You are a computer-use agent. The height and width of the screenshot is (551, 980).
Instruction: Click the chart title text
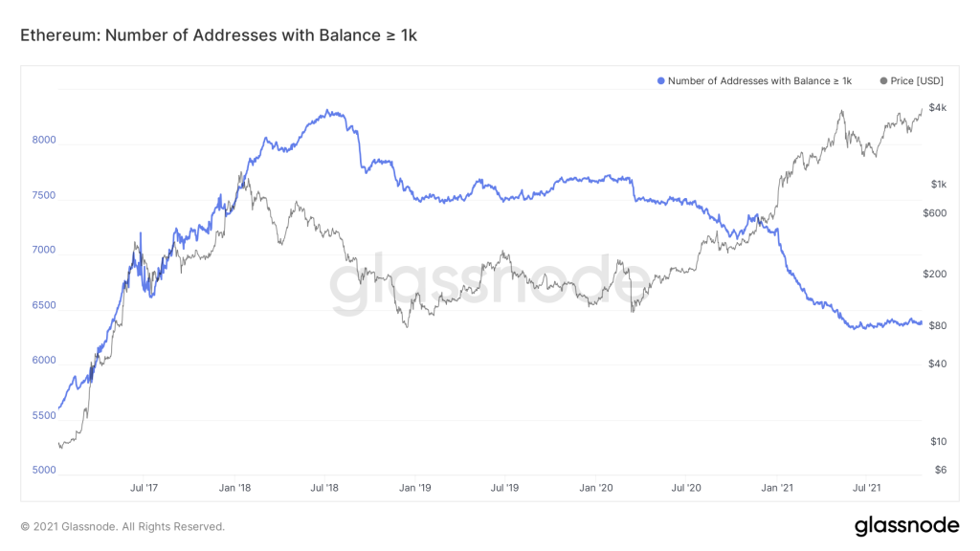pos(219,35)
